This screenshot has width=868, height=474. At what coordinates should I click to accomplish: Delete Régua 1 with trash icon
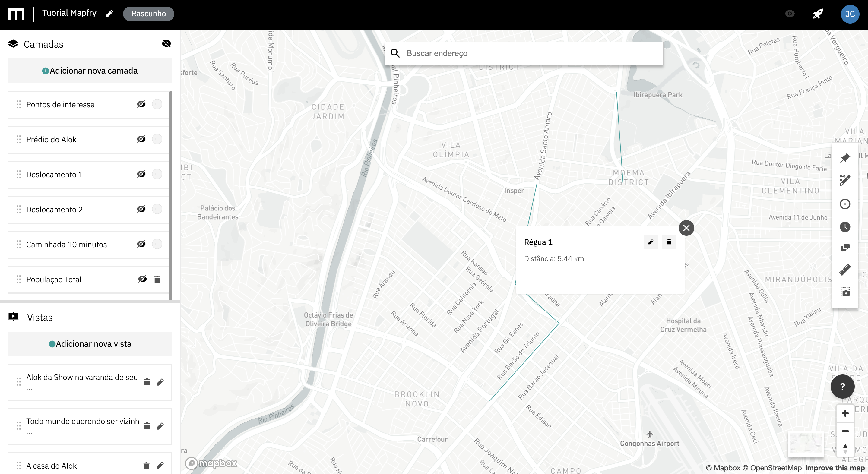(669, 242)
